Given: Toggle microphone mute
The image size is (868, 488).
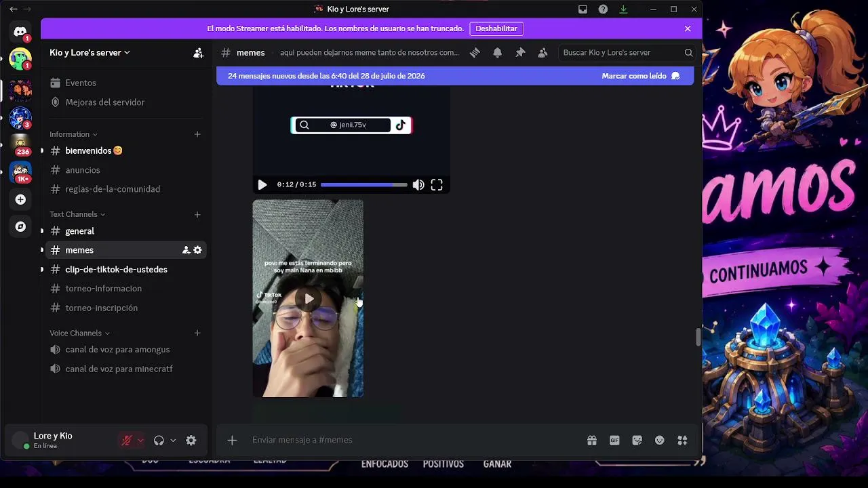Looking at the screenshot, I should point(126,441).
